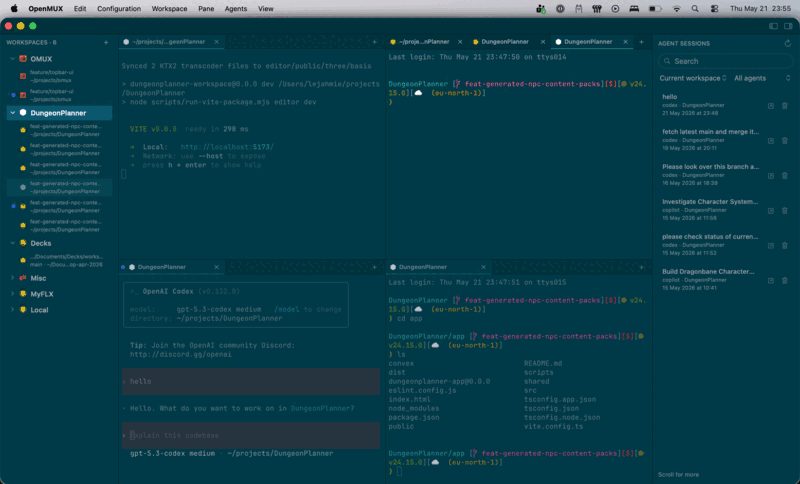Open 'please check status of curren' session icon
This screenshot has height=484, width=800.
771,245
